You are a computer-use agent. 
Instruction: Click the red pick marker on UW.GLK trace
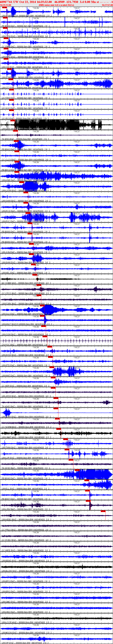point(42,305)
